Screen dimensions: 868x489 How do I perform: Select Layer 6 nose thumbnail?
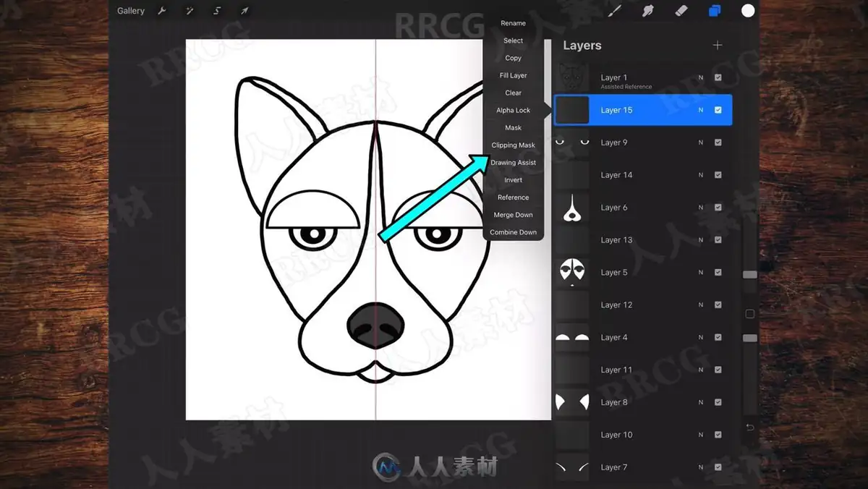[572, 208]
